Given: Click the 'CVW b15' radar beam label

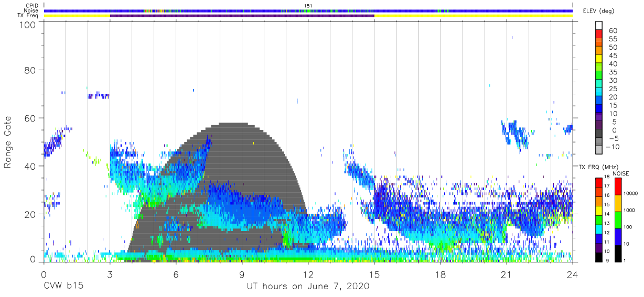Looking at the screenshot, I should pyautogui.click(x=62, y=287).
